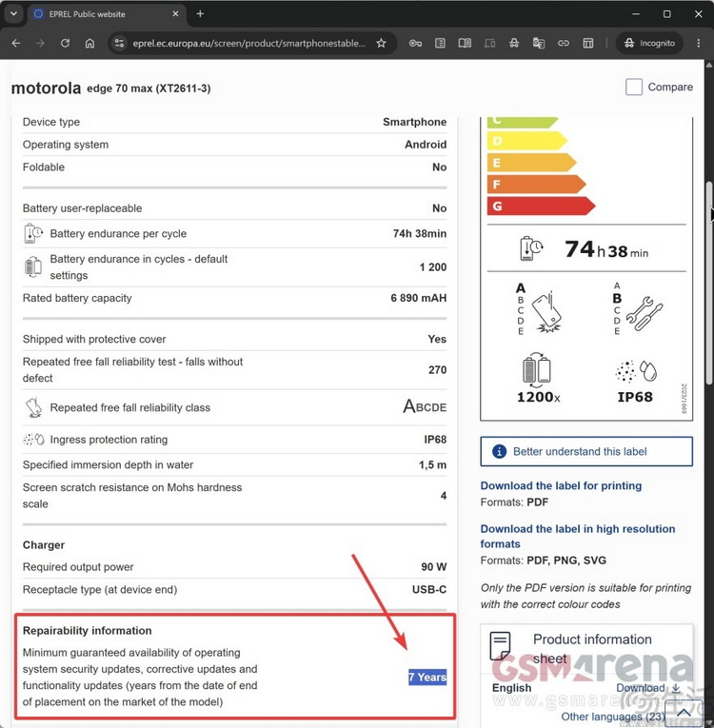714x728 pixels.
Task: Open the password manager key icon
Action: [415, 43]
